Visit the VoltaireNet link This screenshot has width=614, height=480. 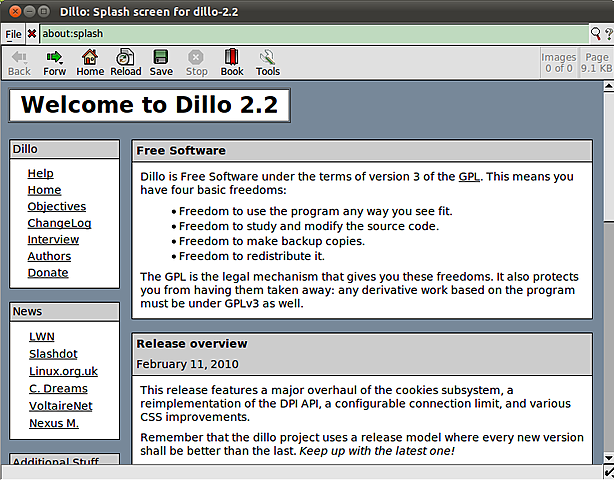pyautogui.click(x=61, y=406)
